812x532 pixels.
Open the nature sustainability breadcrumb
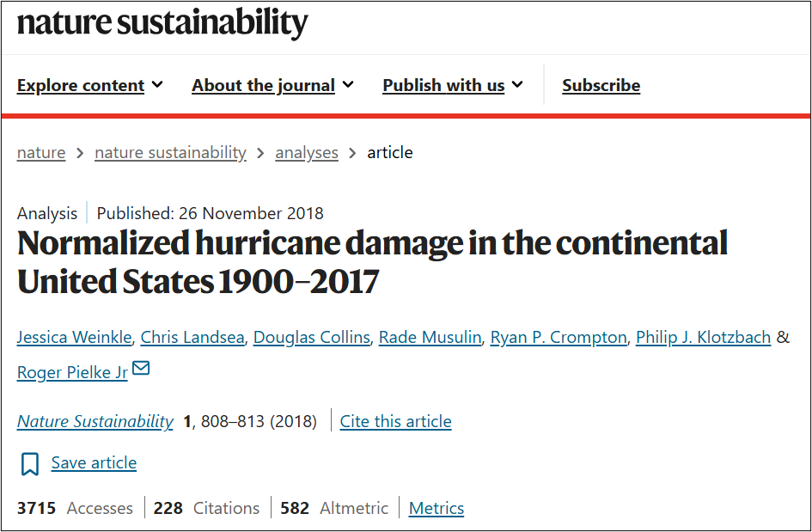[x=170, y=152]
